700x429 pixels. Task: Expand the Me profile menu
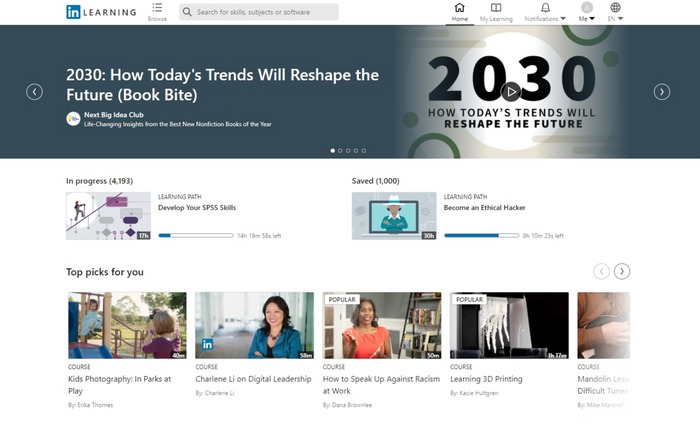click(x=587, y=12)
